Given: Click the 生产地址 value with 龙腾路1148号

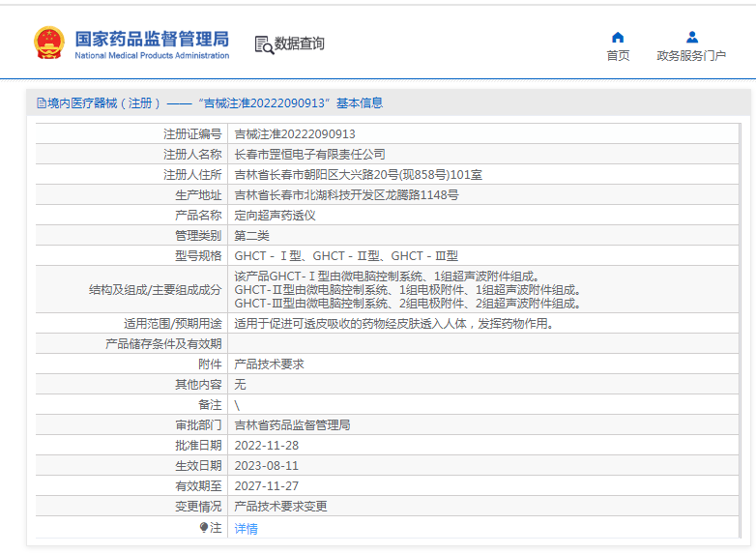Looking at the screenshot, I should point(346,195).
